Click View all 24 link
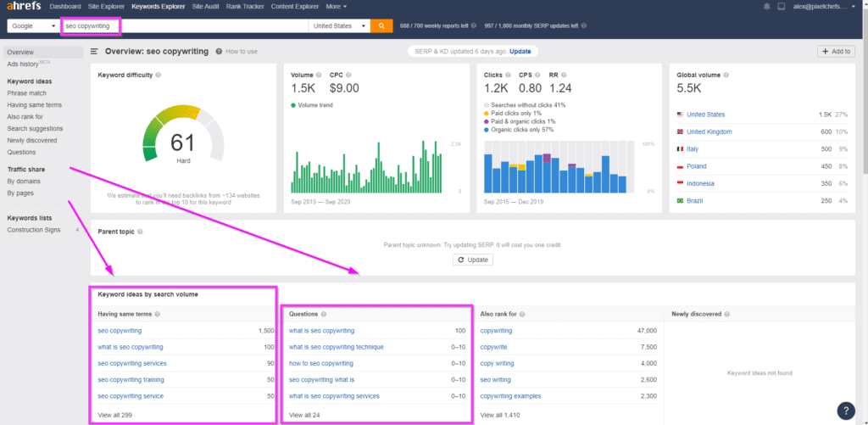 (304, 415)
